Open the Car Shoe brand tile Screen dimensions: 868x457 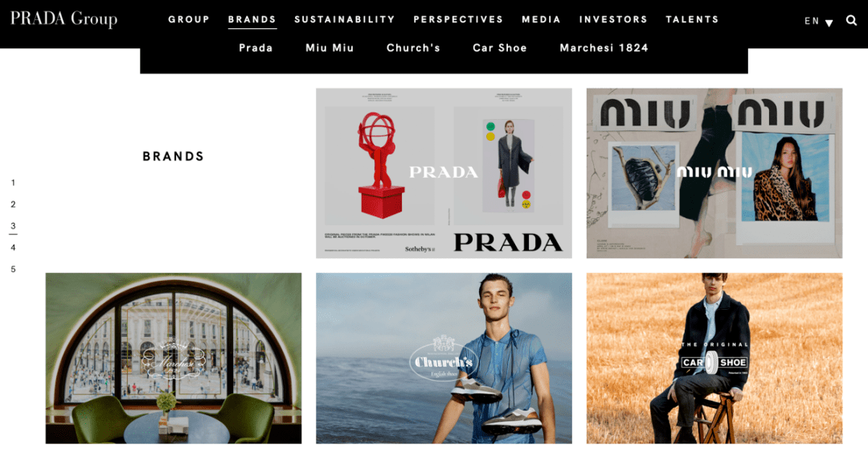coord(714,358)
